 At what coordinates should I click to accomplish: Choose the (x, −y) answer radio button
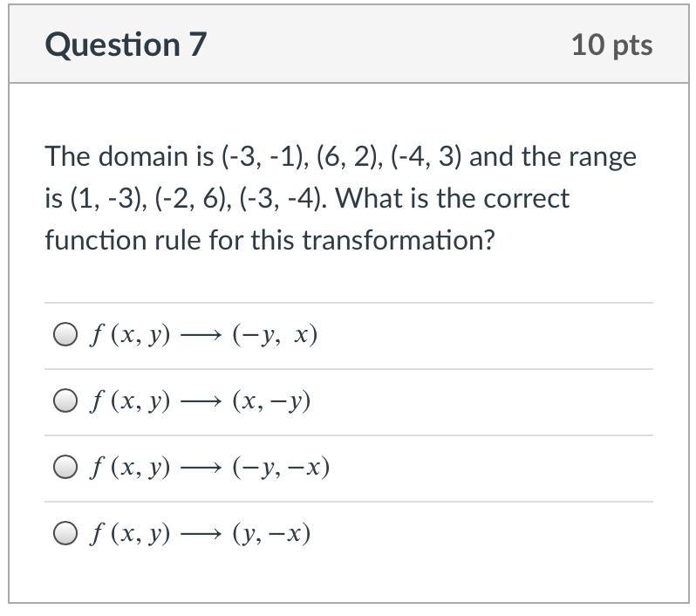(65, 401)
